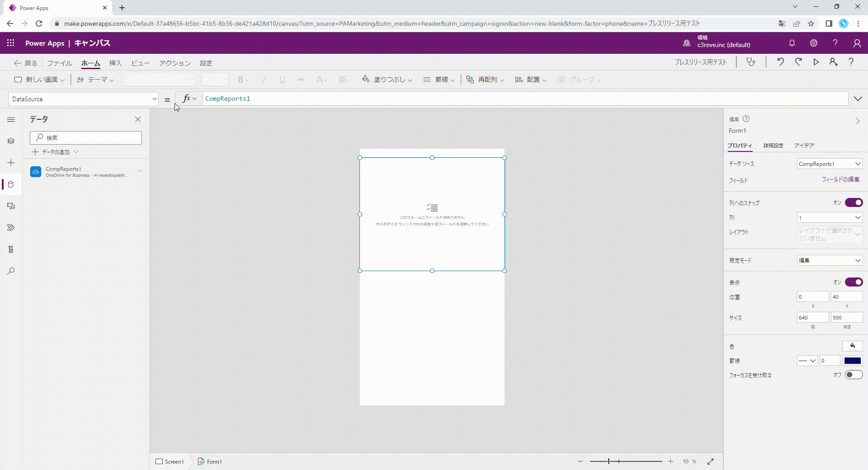Click the Insert plus icon in sidebar
868x470 pixels.
[x=11, y=163]
